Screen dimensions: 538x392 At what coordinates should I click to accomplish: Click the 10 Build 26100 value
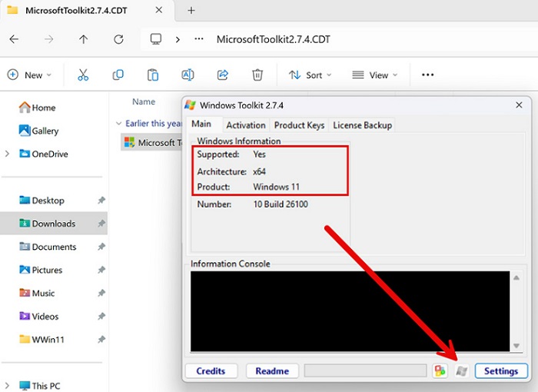click(x=281, y=204)
